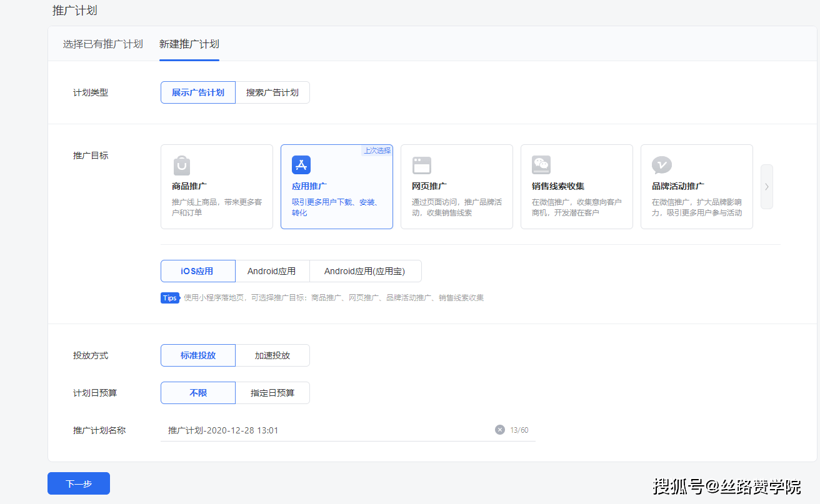Viewport: 820px width, 504px height.
Task: Click the 投放方式 label
Action: click(91, 355)
